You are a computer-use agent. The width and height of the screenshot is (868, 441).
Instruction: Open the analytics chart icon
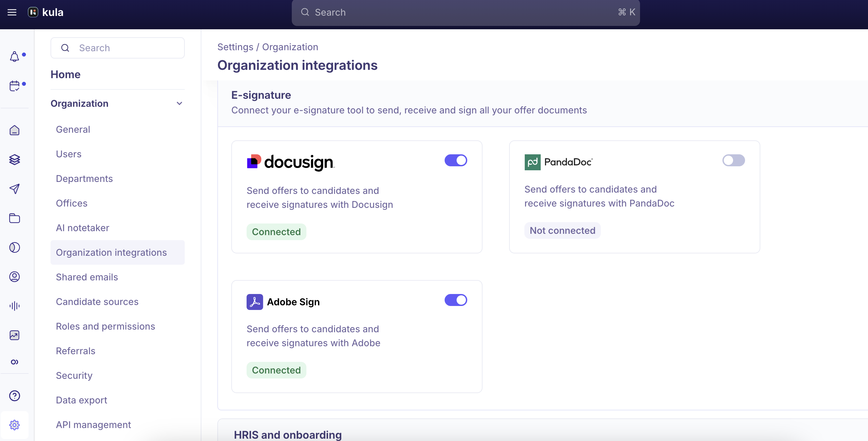15,335
